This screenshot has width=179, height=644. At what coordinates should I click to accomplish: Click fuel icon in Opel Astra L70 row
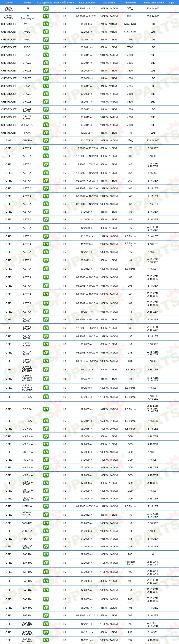click(46, 148)
